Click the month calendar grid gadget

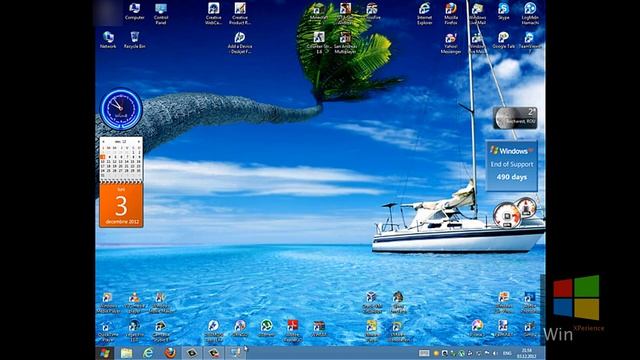121,159
